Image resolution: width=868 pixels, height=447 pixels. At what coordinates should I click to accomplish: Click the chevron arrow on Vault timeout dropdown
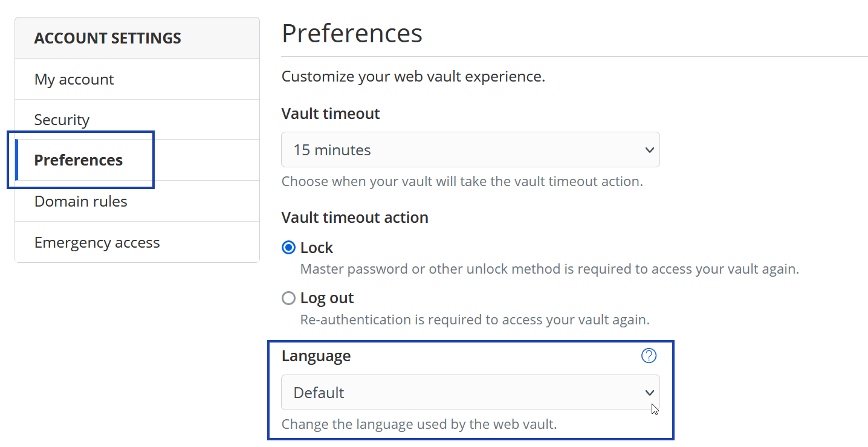650,150
